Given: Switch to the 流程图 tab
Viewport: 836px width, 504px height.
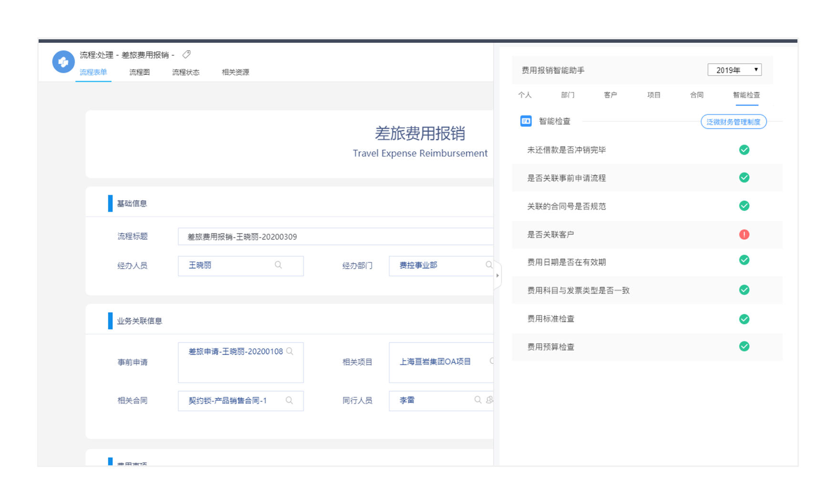Looking at the screenshot, I should point(139,72).
